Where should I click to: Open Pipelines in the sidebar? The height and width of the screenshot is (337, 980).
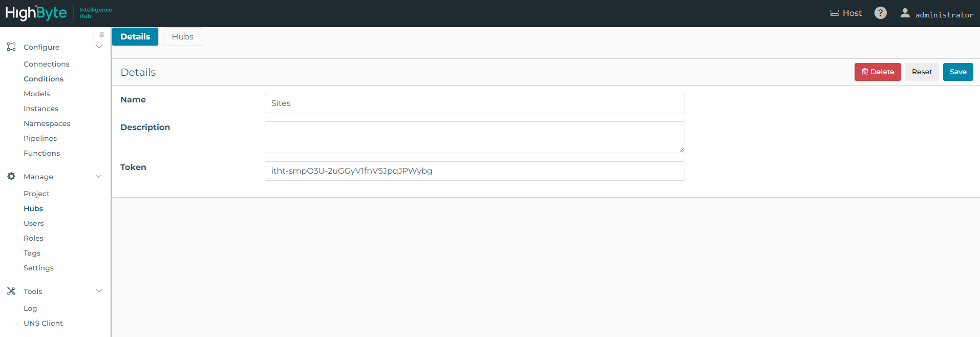(x=40, y=138)
